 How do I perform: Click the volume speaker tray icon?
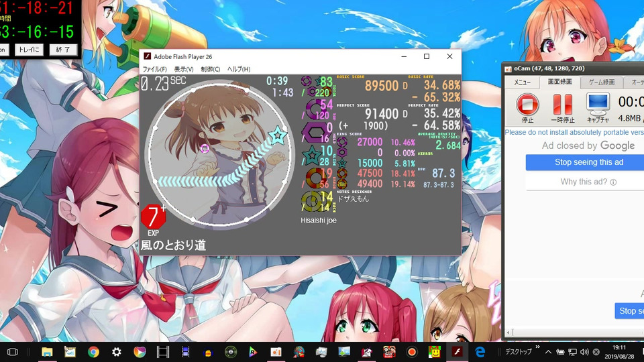[x=584, y=352]
